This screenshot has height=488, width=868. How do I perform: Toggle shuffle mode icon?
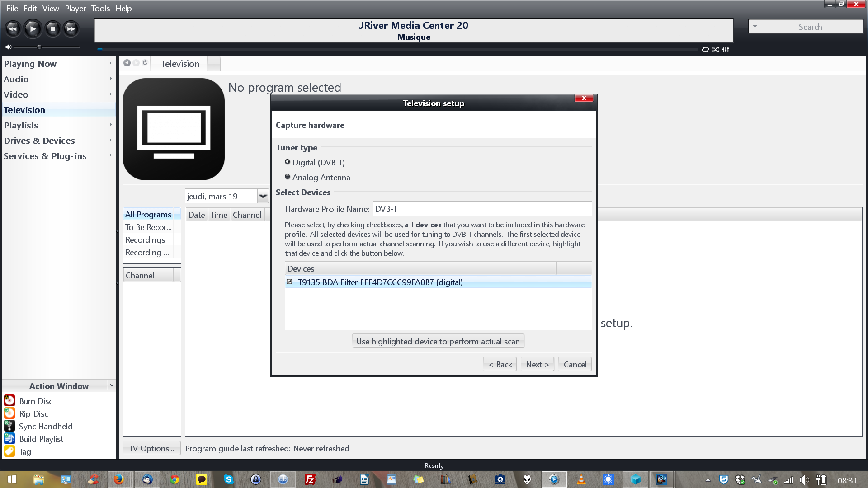(x=715, y=49)
